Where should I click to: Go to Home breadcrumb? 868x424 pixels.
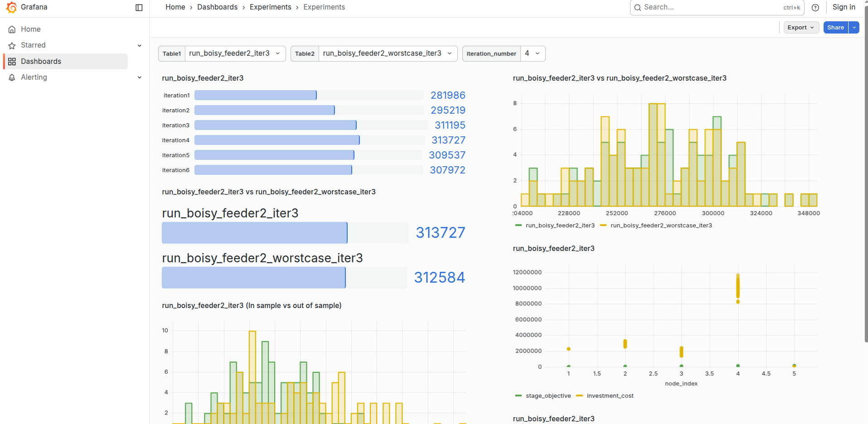click(175, 7)
